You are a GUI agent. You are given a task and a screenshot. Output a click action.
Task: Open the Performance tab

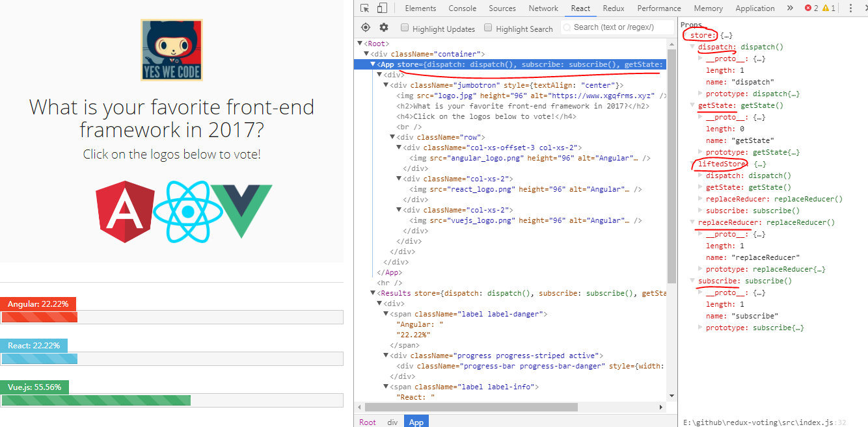pyautogui.click(x=659, y=8)
